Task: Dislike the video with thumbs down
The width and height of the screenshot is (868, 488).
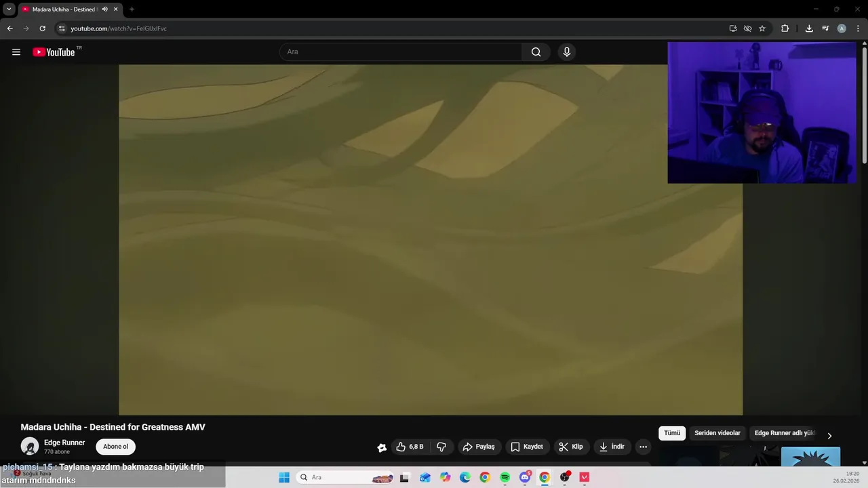Action: pos(441,447)
